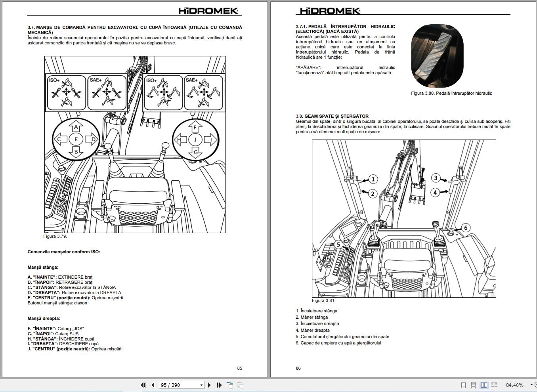Click list item '5. Comutatorul ștergătorului geamului din spate'
Screen dimensions: 537x392
pyautogui.click(x=342, y=337)
